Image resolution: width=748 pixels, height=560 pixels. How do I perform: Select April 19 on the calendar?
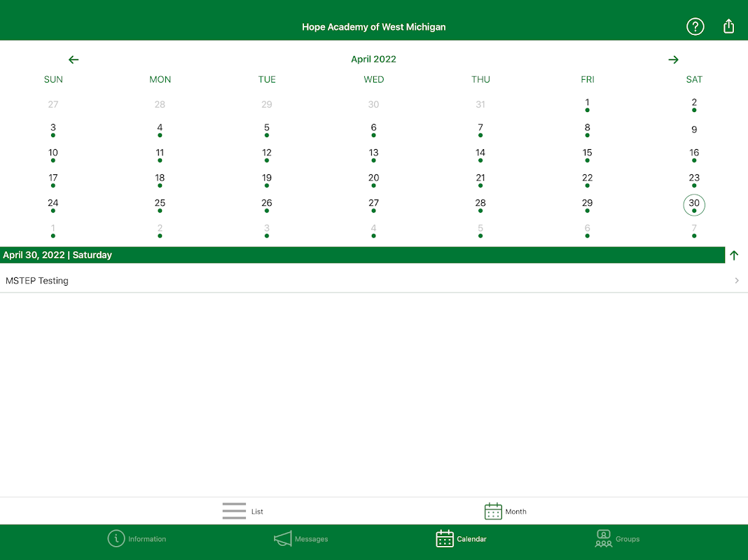tap(267, 180)
